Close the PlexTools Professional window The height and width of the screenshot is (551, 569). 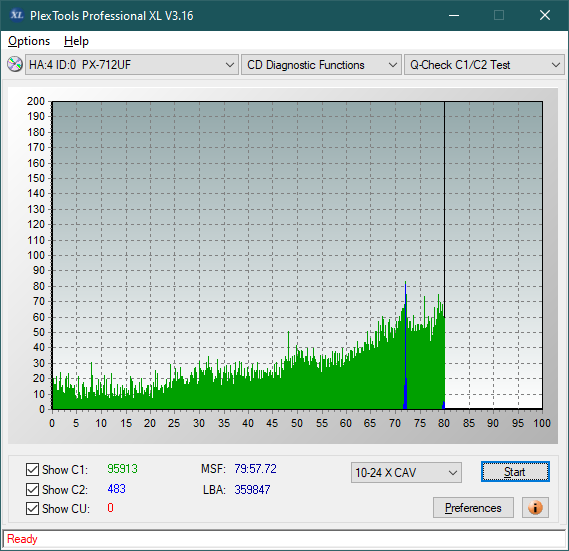tap(544, 15)
